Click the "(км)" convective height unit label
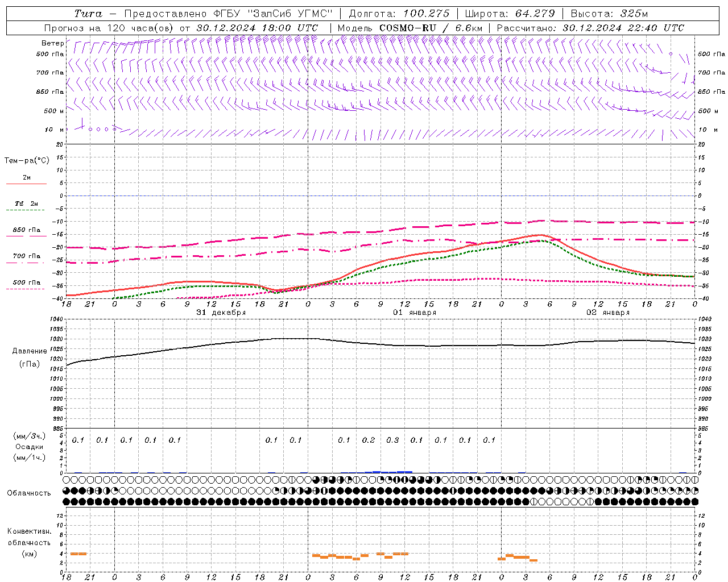The width and height of the screenshot is (728, 582). (30, 554)
